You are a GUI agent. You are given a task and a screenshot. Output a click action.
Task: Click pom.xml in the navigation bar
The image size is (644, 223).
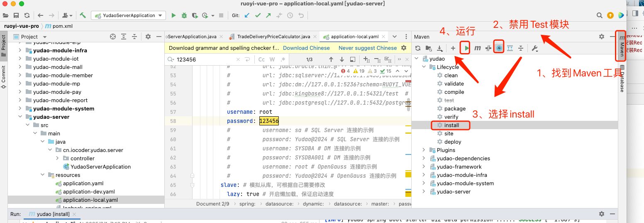59,26
